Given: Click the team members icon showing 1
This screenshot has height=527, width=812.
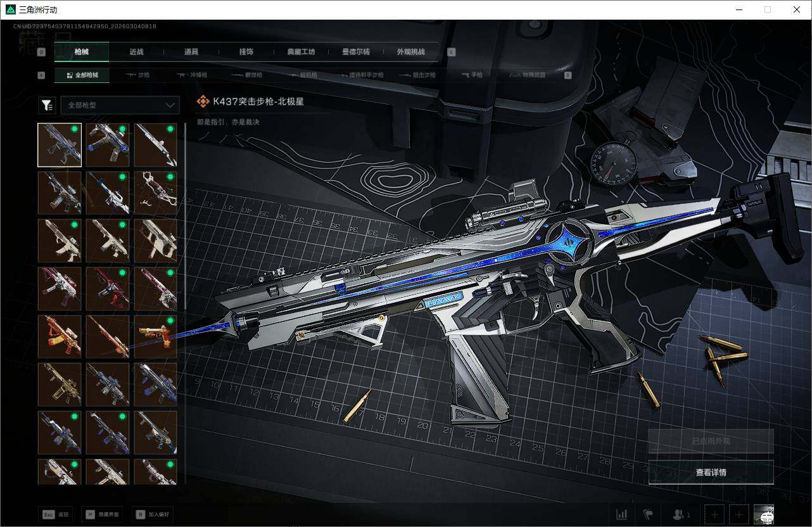Looking at the screenshot, I should coord(680,514).
